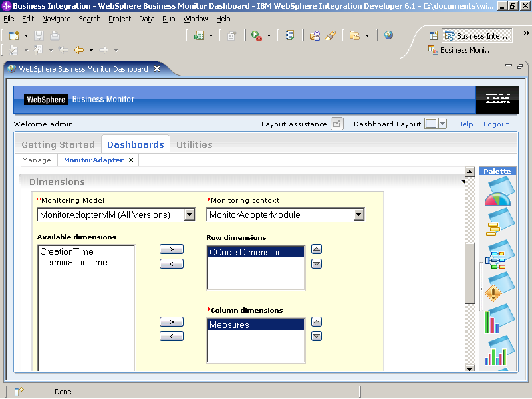Switch to the Utilities tab
Screen dimensions: 532x399
[x=194, y=144]
